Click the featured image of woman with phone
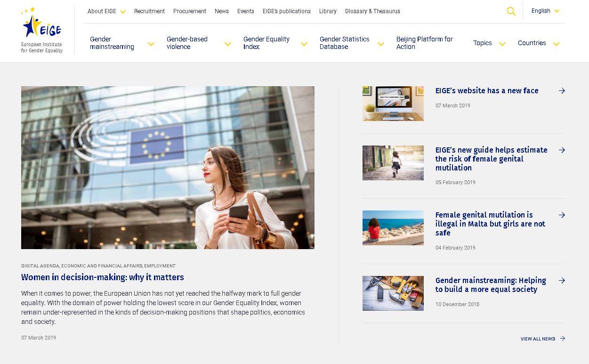Screen dimensions: 589x364 click(x=168, y=168)
